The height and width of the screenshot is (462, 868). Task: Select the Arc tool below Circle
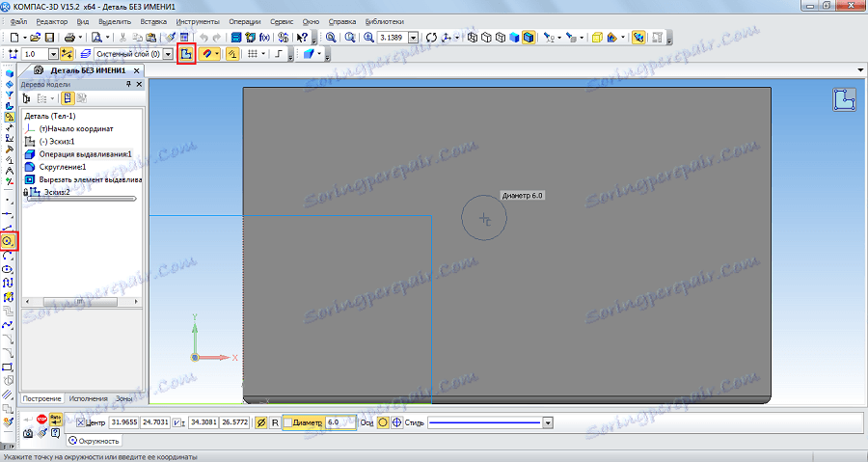[8, 256]
